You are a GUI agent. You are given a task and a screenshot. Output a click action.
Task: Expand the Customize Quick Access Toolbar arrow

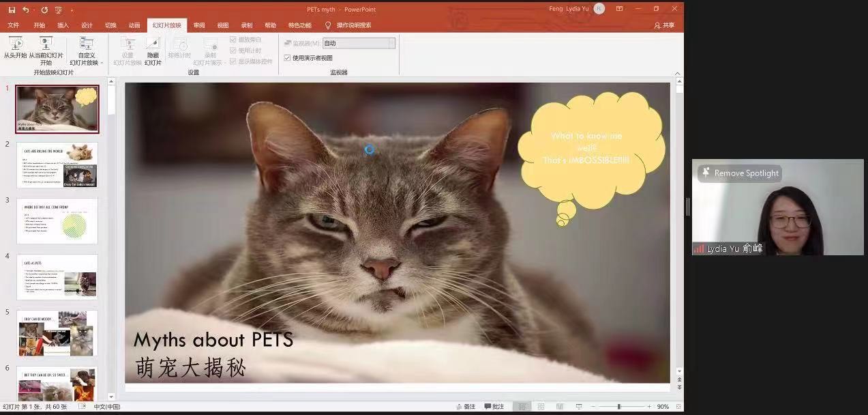pos(72,10)
